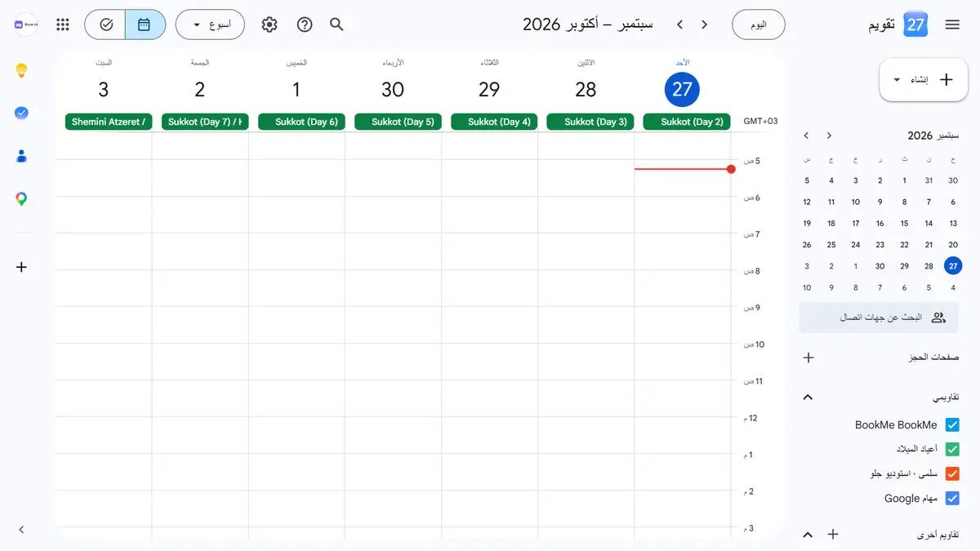Toggle the سلمى استوديو جلو calendar checkbox
This screenshot has height=551, width=980.
(952, 473)
